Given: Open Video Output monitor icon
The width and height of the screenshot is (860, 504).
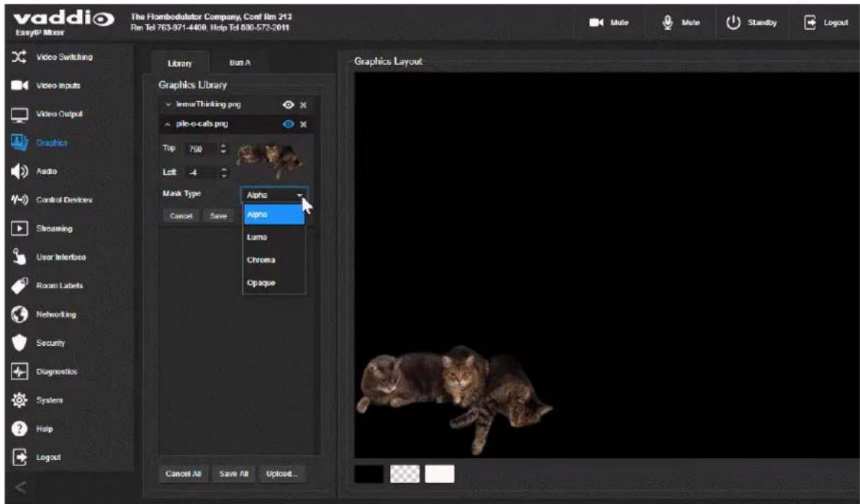Looking at the screenshot, I should (x=19, y=114).
